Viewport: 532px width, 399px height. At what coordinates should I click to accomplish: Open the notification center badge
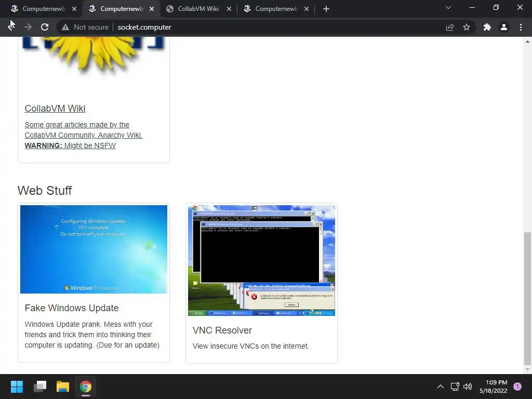tap(517, 387)
